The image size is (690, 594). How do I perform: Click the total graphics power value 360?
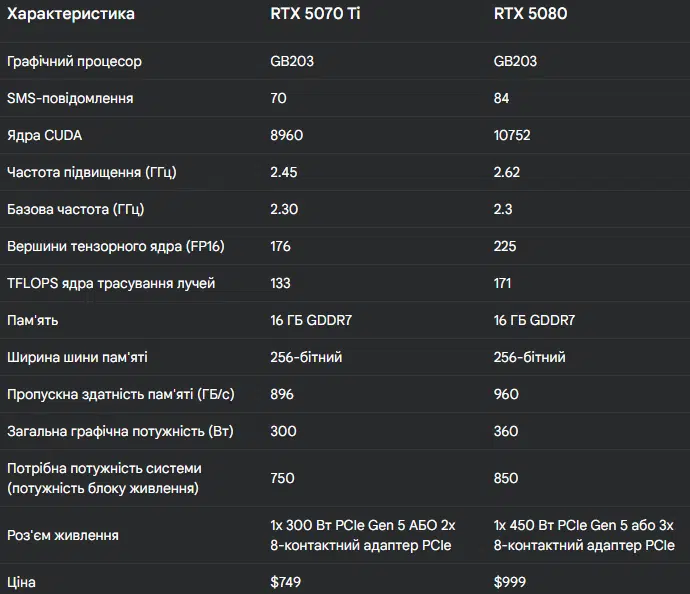506,431
